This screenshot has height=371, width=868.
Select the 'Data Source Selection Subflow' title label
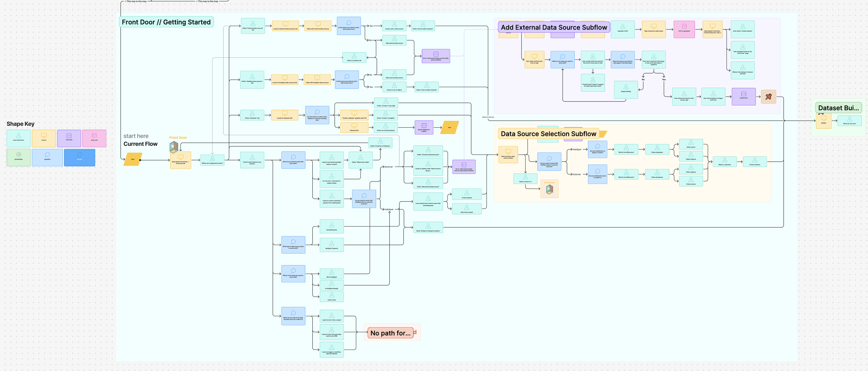tap(548, 134)
